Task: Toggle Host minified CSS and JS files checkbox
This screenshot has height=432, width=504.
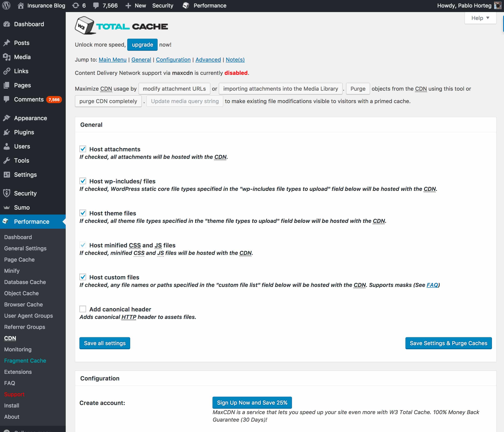Action: pyautogui.click(x=83, y=245)
